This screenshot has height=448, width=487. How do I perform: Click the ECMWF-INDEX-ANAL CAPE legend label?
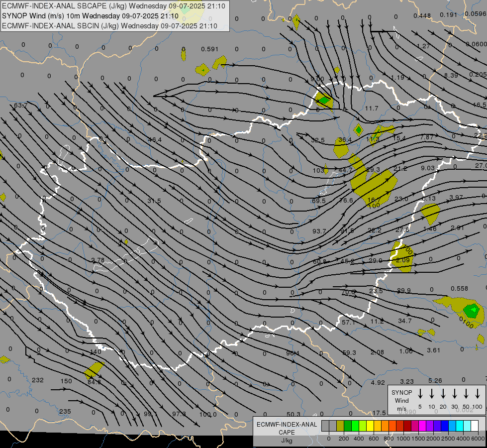pos(287,428)
